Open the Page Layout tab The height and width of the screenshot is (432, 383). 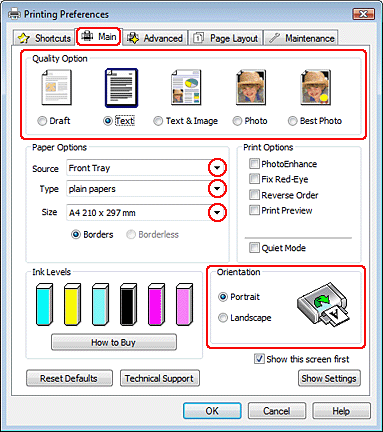(x=226, y=38)
